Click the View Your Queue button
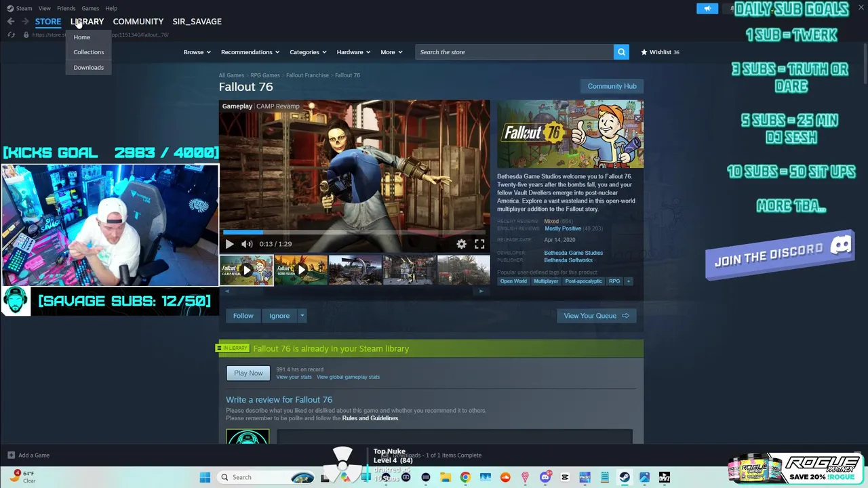Viewport: 868px width, 488px height. (x=596, y=316)
